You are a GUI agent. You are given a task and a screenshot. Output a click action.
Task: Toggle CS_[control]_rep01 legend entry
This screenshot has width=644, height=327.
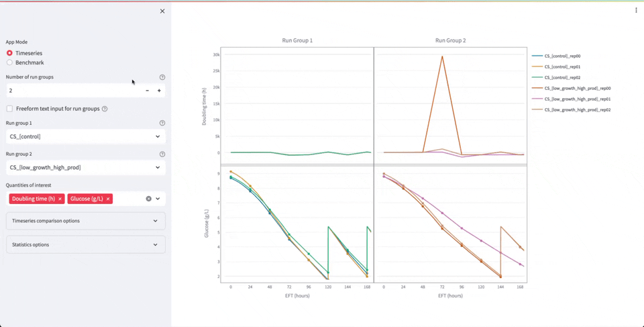556,66
